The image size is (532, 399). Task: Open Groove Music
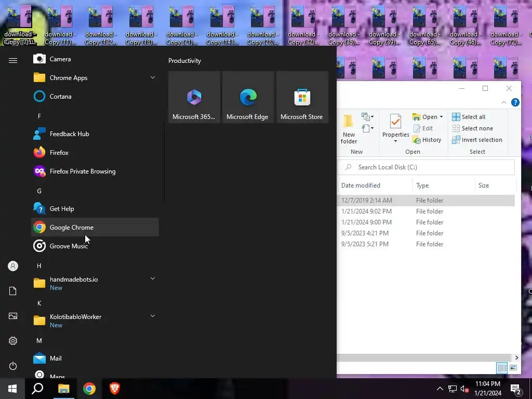[x=95, y=246]
